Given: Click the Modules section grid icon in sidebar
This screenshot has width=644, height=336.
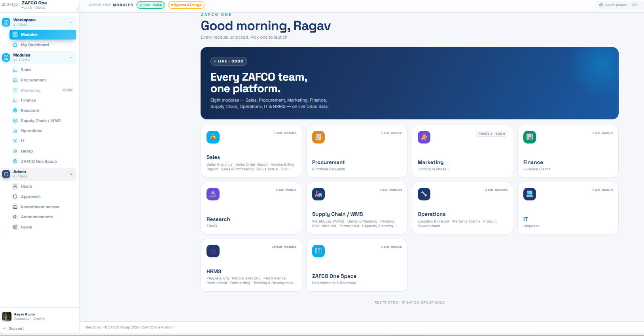Looking at the screenshot, I should pyautogui.click(x=6, y=58).
